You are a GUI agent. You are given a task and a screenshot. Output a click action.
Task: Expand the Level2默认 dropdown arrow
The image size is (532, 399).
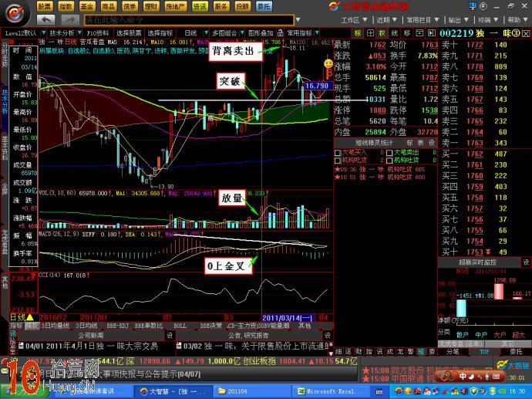[43, 33]
